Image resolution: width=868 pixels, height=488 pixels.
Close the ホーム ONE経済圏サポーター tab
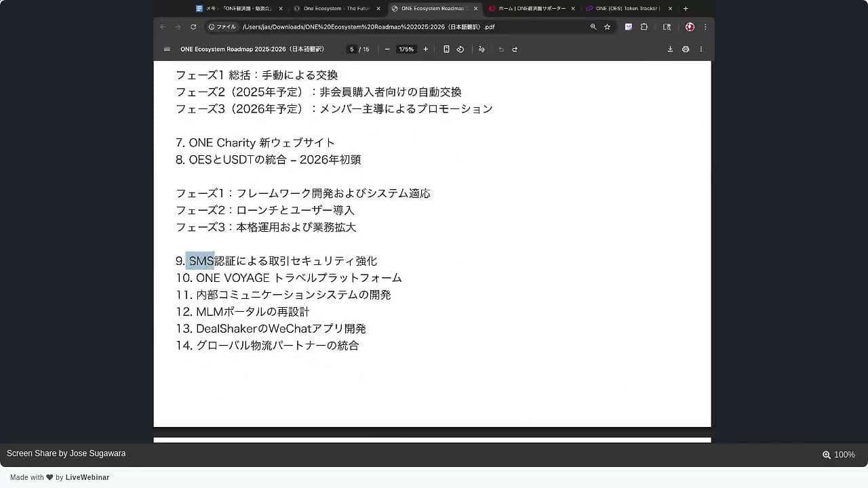pos(573,9)
